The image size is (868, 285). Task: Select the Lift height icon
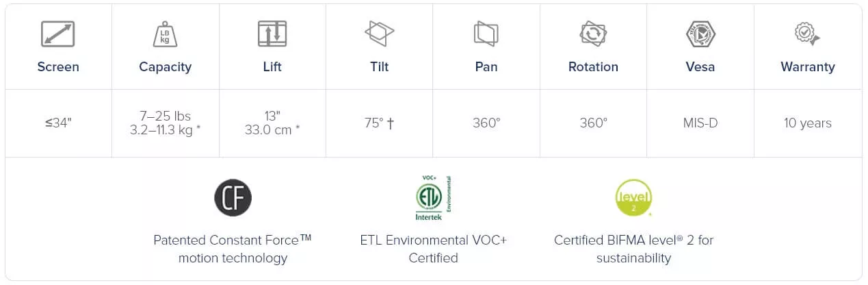click(272, 34)
